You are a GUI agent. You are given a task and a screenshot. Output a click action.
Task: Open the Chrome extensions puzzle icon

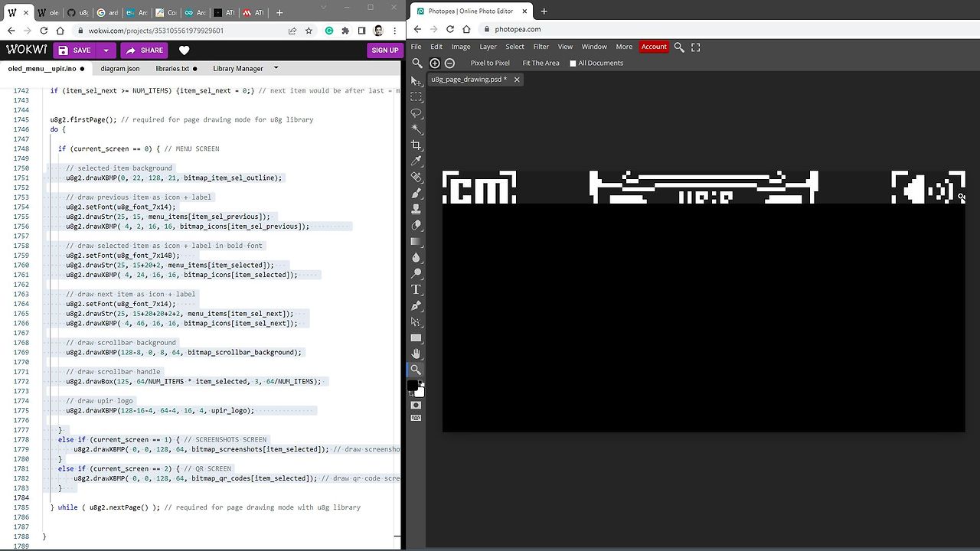coord(345,31)
